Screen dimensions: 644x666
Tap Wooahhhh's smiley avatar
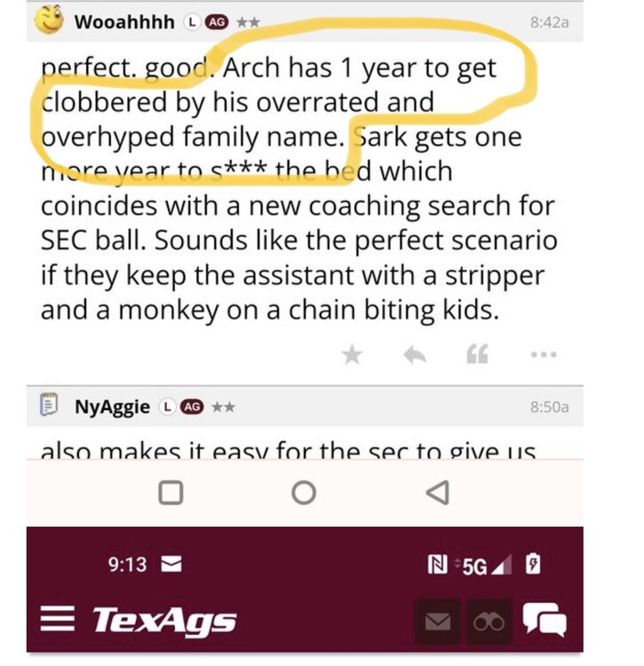click(x=49, y=21)
